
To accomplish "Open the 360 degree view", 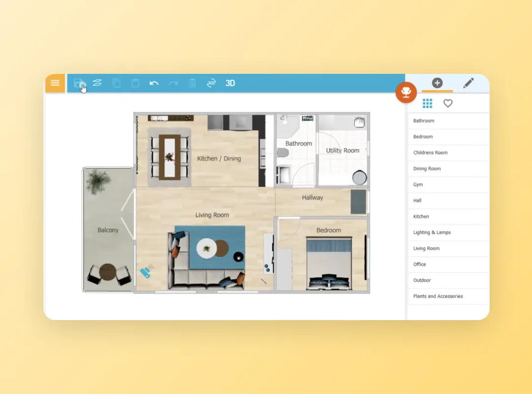I will [x=211, y=83].
